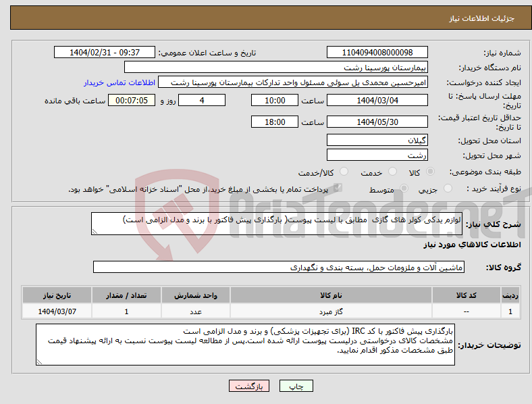Click the عدد unit cell

[x=196, y=311]
